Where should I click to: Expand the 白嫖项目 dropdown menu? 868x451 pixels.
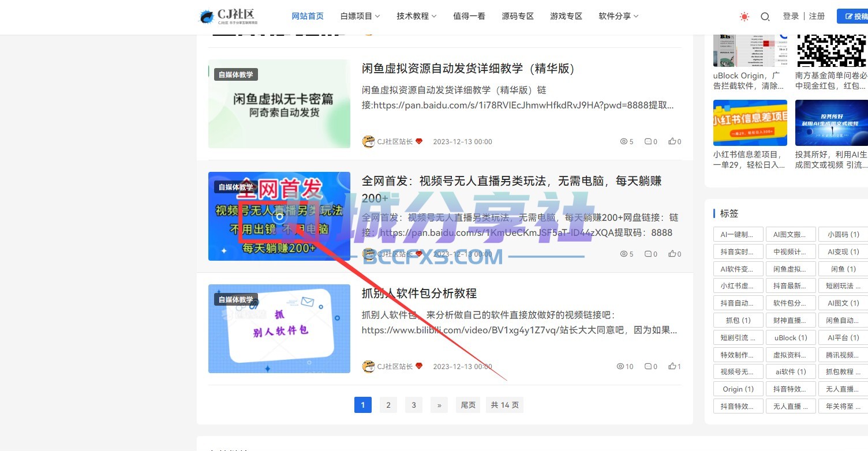click(x=360, y=16)
